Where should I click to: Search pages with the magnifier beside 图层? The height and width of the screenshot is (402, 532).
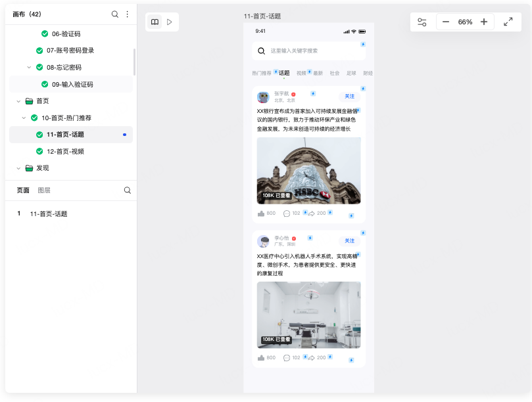tap(127, 190)
